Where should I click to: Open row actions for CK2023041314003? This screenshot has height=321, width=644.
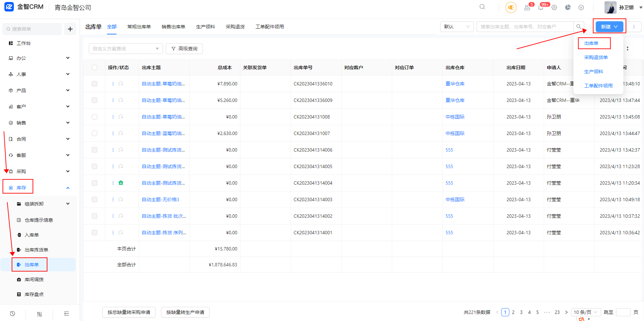point(113,199)
